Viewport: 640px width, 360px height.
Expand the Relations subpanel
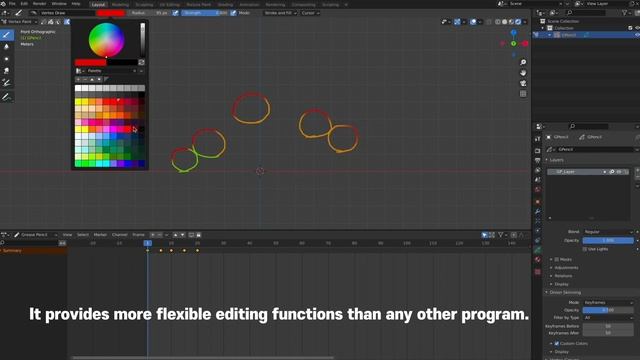(x=563, y=276)
